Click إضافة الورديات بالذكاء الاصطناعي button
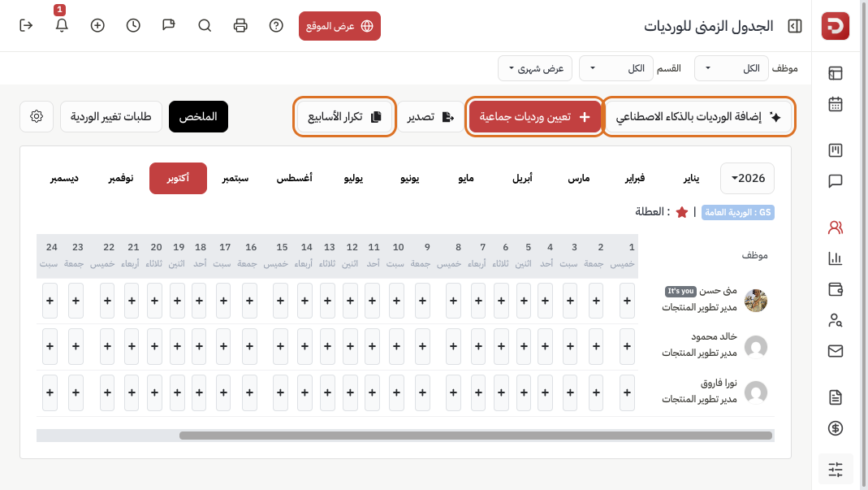 pyautogui.click(x=699, y=116)
